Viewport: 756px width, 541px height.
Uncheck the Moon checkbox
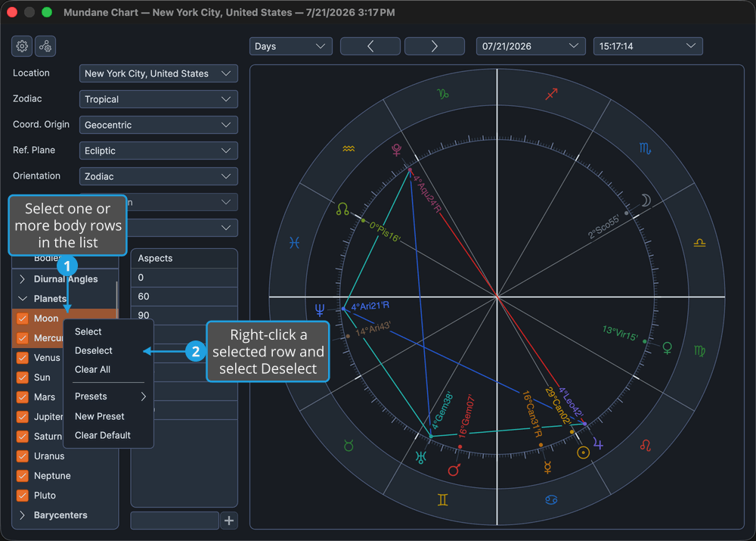[22, 319]
